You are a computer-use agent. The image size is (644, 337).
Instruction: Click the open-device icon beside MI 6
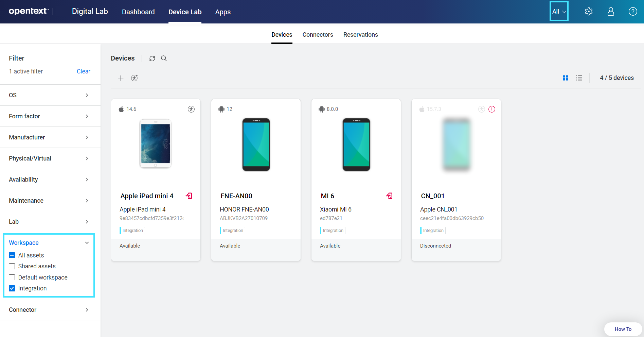[x=389, y=196]
